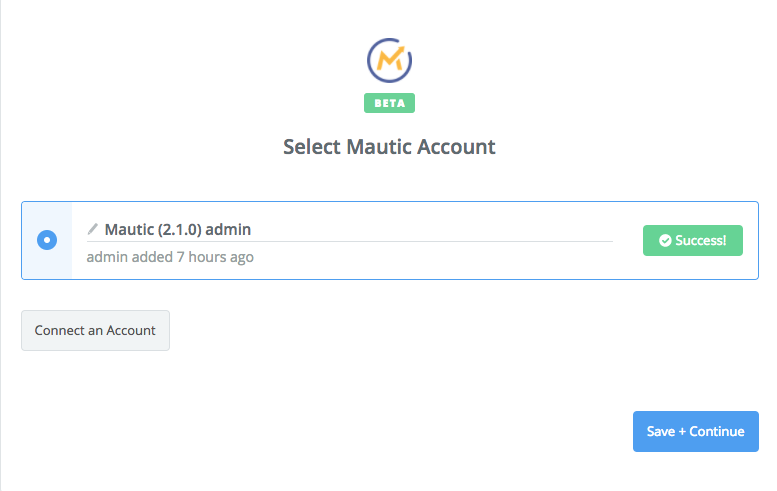Click the underline beneath the account name
This screenshot has height=491, width=777.
click(x=350, y=241)
